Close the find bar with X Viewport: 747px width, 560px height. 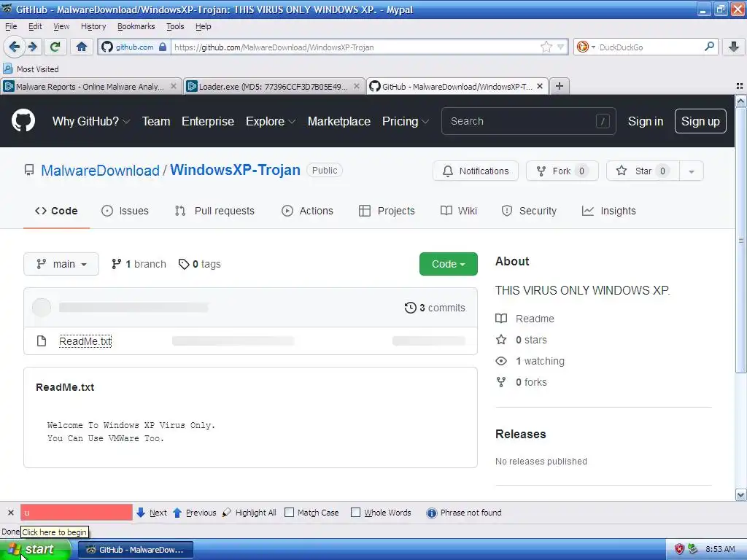[10, 513]
